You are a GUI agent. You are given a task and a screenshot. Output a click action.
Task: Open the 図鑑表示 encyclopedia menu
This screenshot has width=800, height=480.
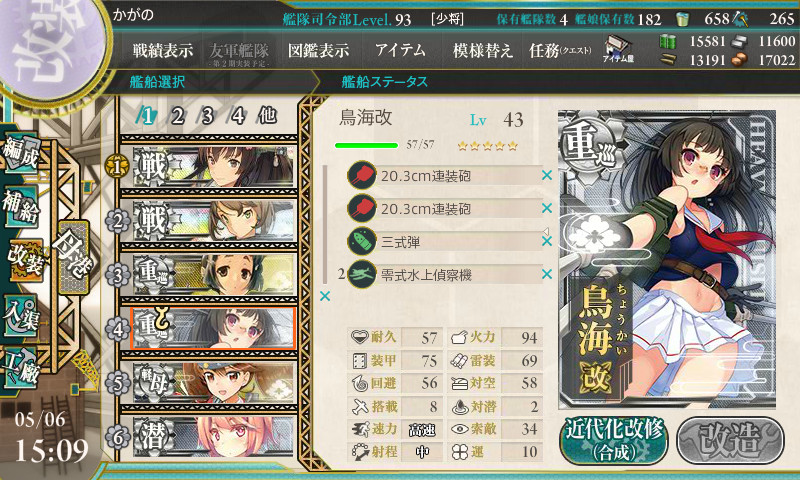point(318,50)
